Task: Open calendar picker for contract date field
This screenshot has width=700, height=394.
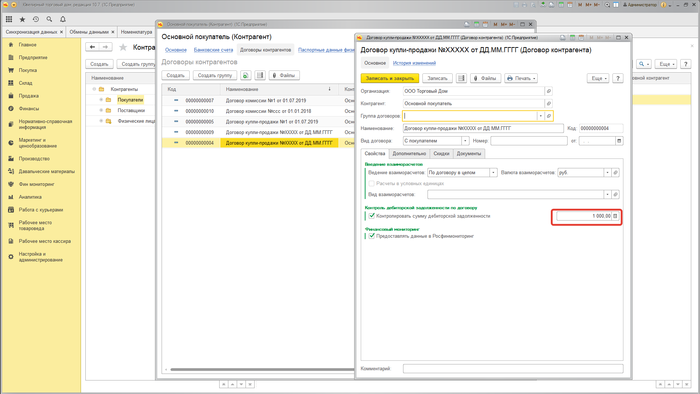Action: coord(619,141)
